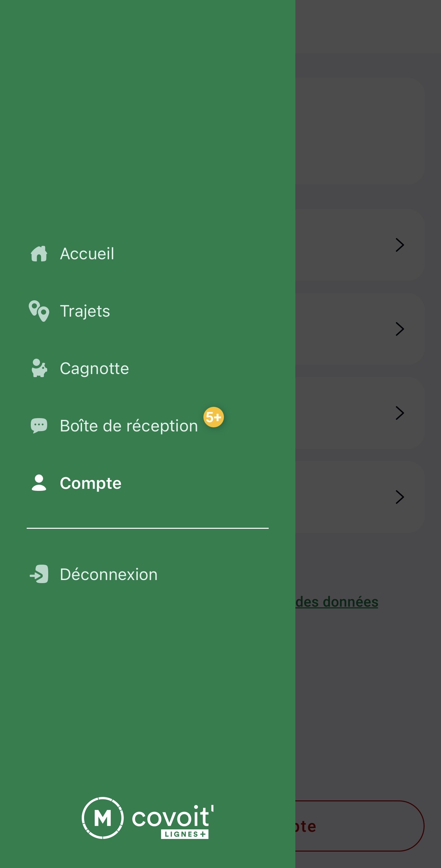441x868 pixels.
Task: Follow the "des données" underlined link
Action: pos(337,602)
